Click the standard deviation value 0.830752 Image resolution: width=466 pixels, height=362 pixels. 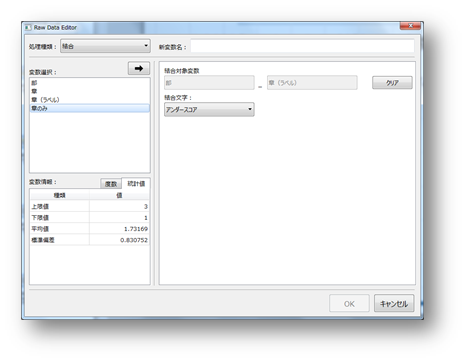point(134,240)
